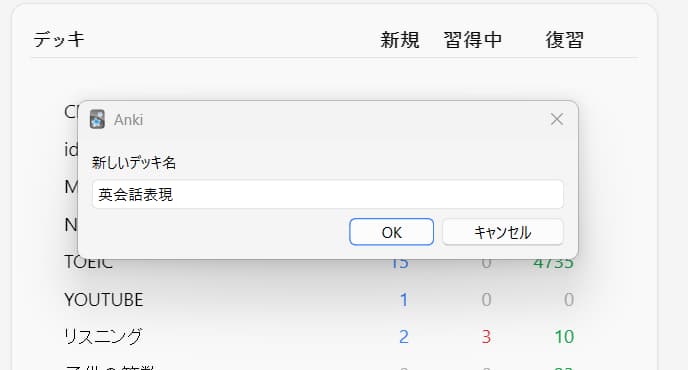Close the Anki rename dialog
The width and height of the screenshot is (688, 370).
click(x=557, y=119)
